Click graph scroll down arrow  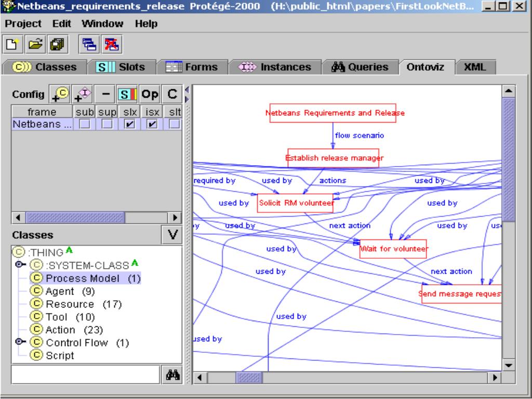click(508, 365)
